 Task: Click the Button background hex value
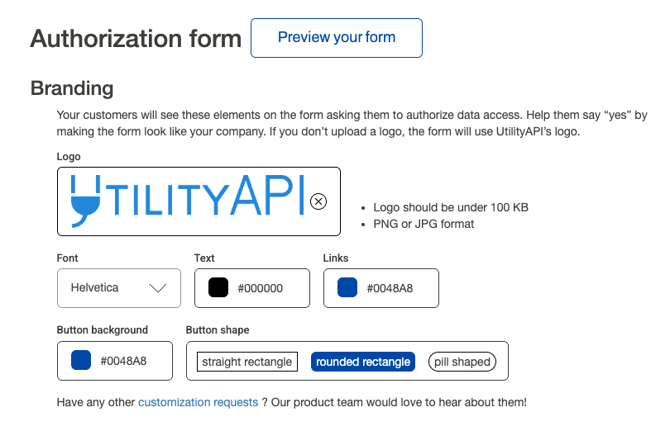point(124,361)
